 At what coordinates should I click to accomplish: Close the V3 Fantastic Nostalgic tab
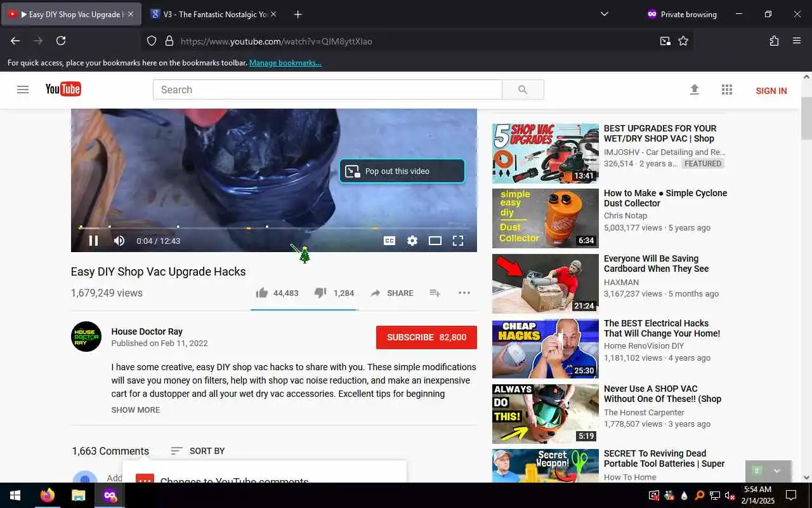click(x=273, y=14)
